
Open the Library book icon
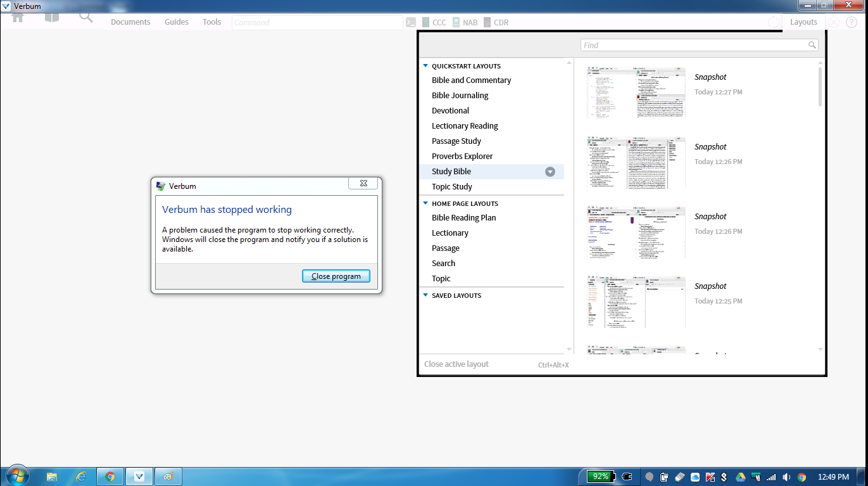pyautogui.click(x=52, y=17)
